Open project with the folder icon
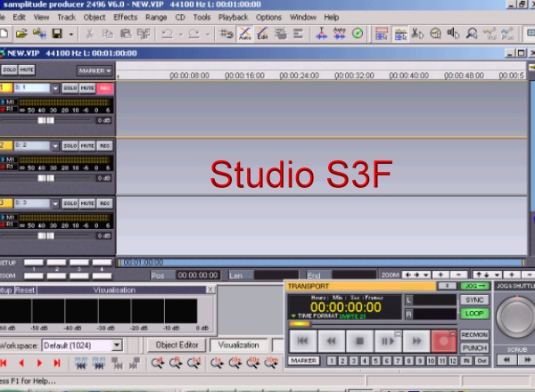Screen dimensions: 535x392 [21, 33]
